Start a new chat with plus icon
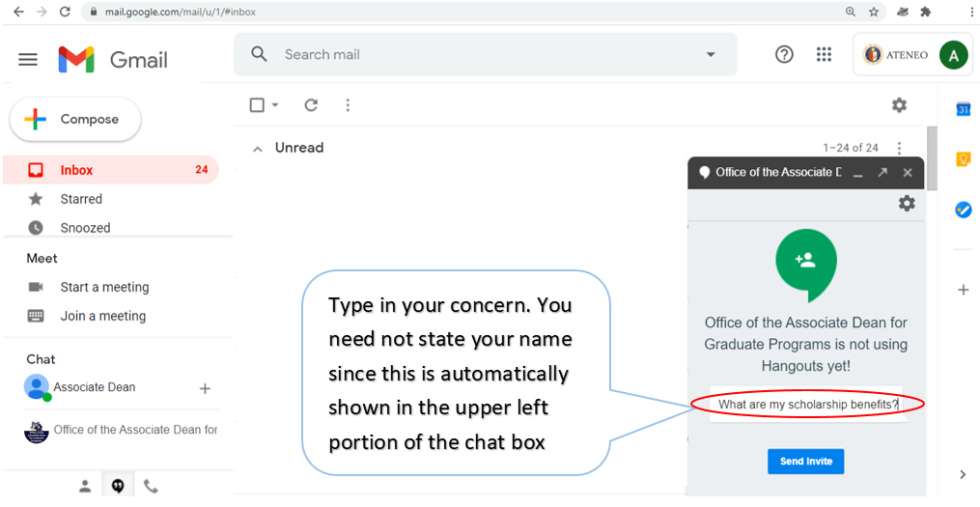Screen dimensions: 980x507 coord(205,389)
